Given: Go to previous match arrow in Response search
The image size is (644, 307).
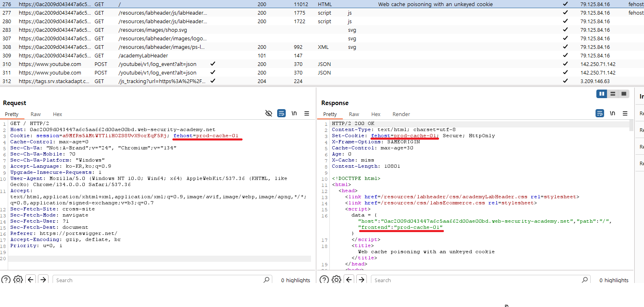Looking at the screenshot, I should (x=349, y=280).
